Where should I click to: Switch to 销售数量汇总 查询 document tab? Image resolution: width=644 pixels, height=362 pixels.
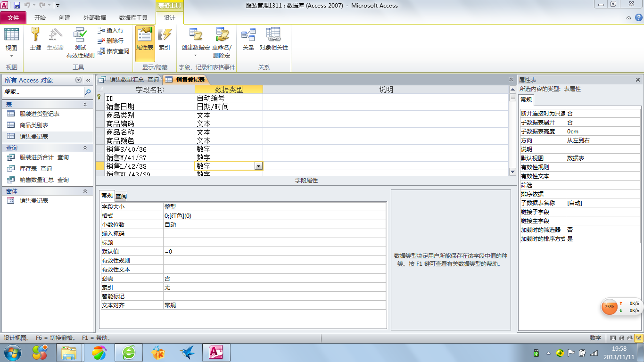coord(130,80)
